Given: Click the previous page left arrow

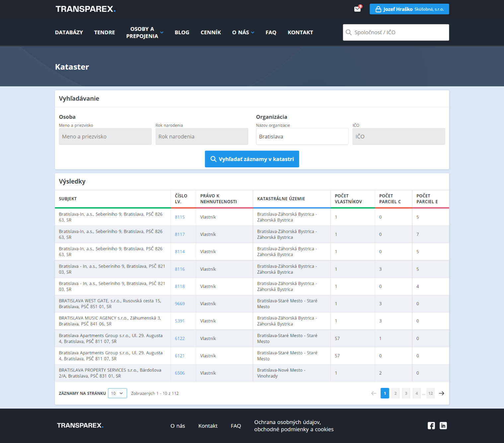Looking at the screenshot, I should click(x=374, y=393).
